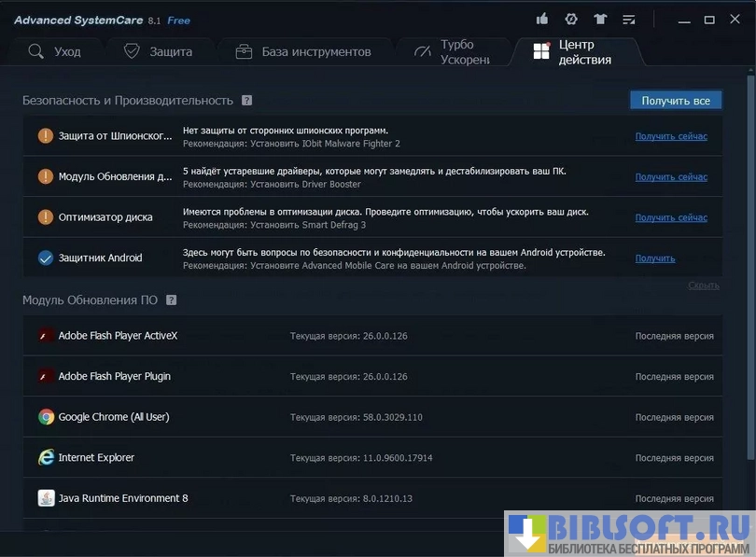
Task: Select the Турбо Ускорение tab
Action: 453,52
